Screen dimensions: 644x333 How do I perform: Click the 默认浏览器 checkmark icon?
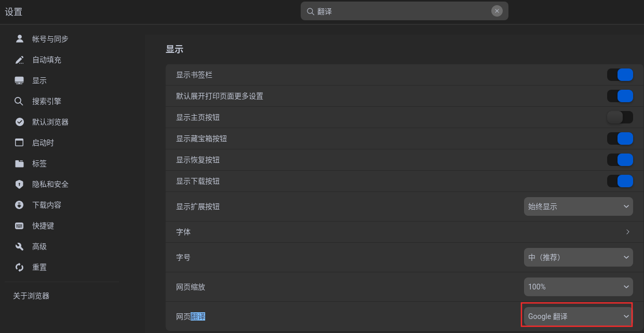coord(20,122)
